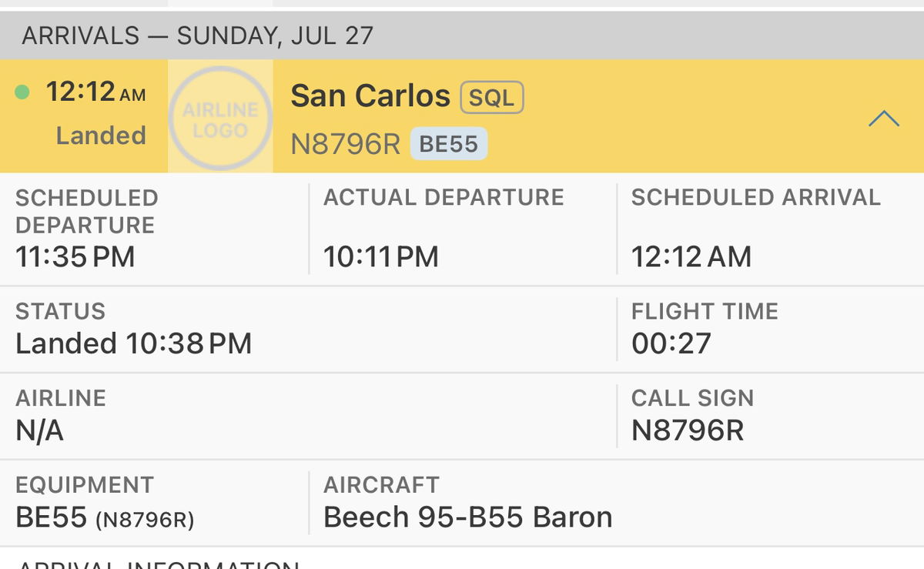Click the Airline N/A field

[39, 430]
